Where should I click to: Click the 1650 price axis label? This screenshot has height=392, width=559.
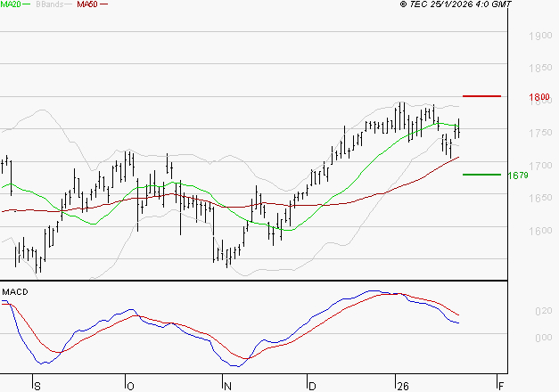(x=540, y=198)
